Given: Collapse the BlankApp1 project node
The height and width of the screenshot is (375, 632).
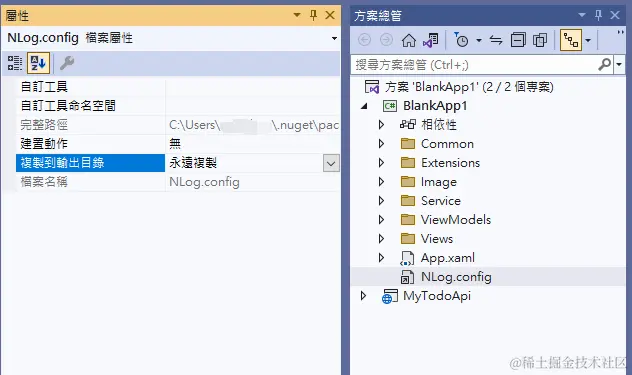Looking at the screenshot, I should click(x=364, y=106).
